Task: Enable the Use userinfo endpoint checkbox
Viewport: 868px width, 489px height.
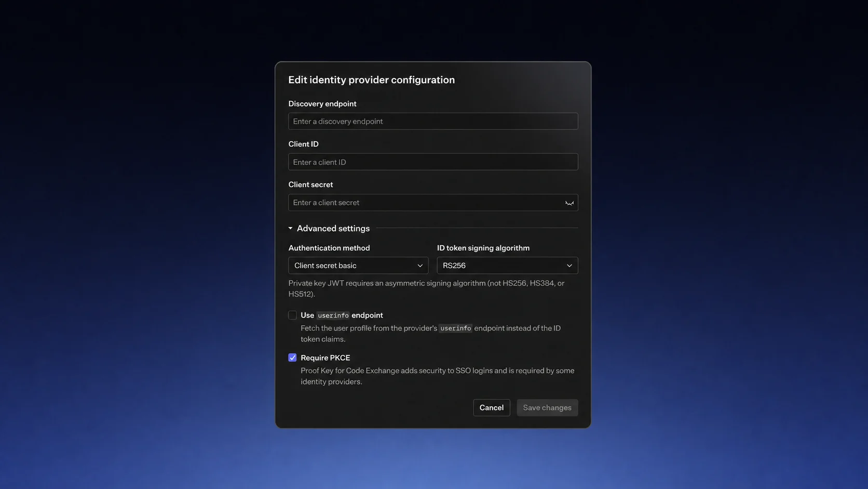Action: pos(293,315)
